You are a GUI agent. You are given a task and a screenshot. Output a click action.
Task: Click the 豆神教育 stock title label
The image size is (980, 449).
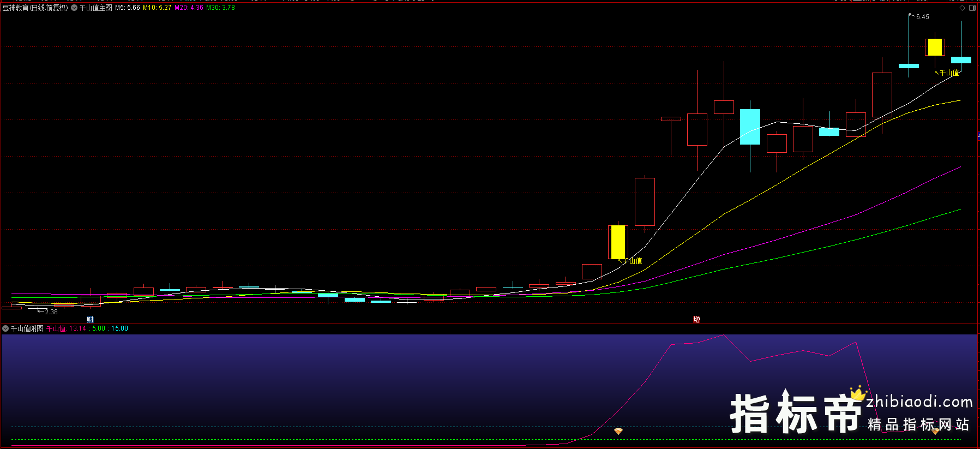[35, 8]
